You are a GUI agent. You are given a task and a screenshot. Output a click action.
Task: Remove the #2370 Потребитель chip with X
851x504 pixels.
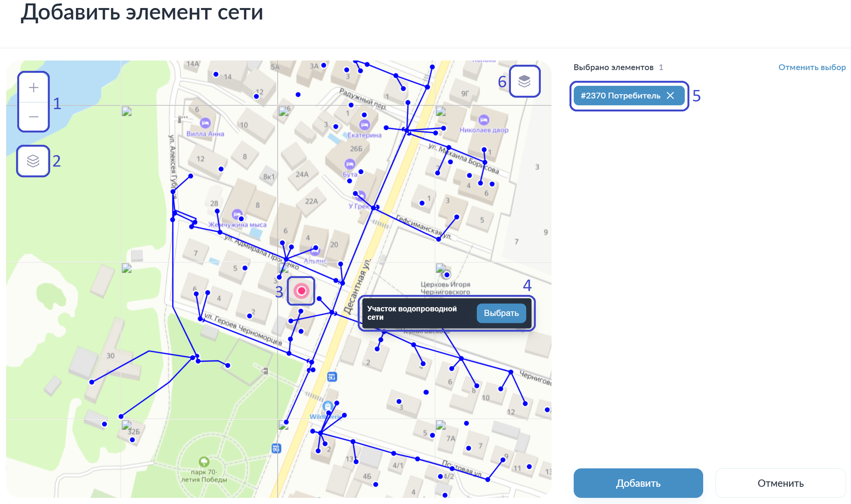[x=670, y=95]
